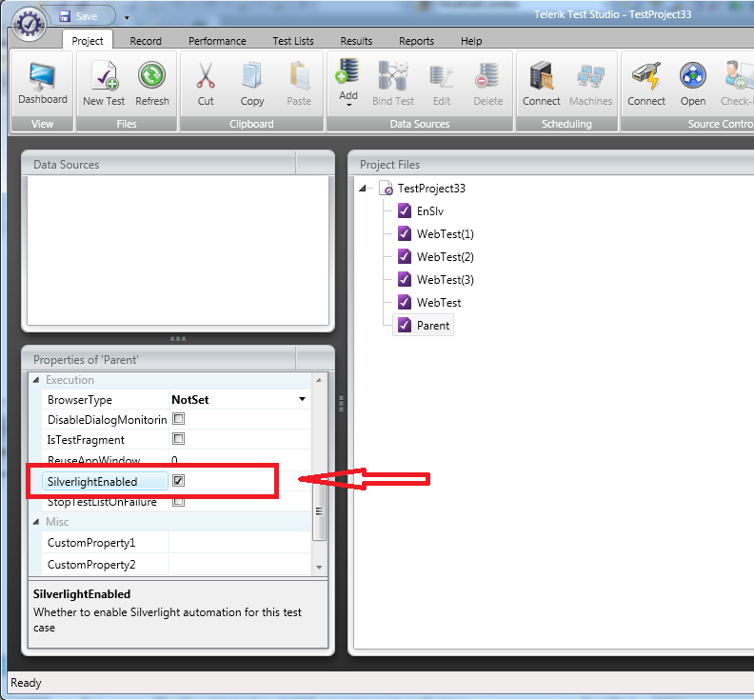The image size is (754, 700).
Task: Copy the selected item
Action: click(252, 84)
